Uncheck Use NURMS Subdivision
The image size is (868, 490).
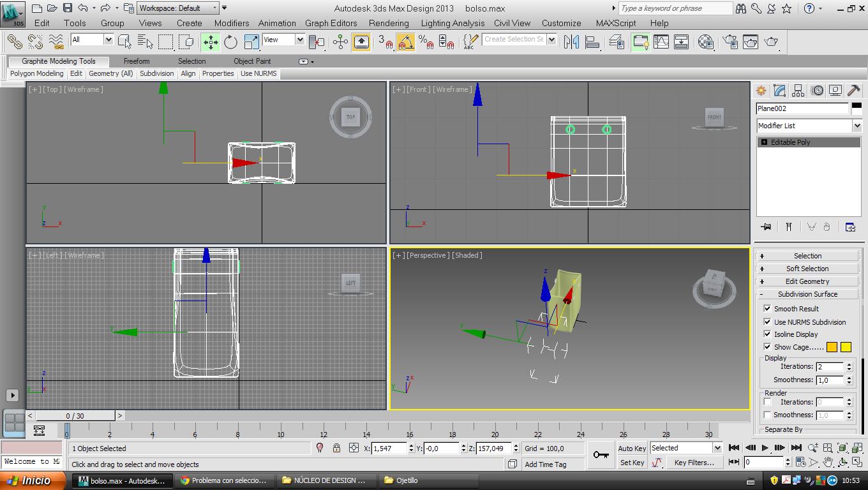click(x=767, y=322)
